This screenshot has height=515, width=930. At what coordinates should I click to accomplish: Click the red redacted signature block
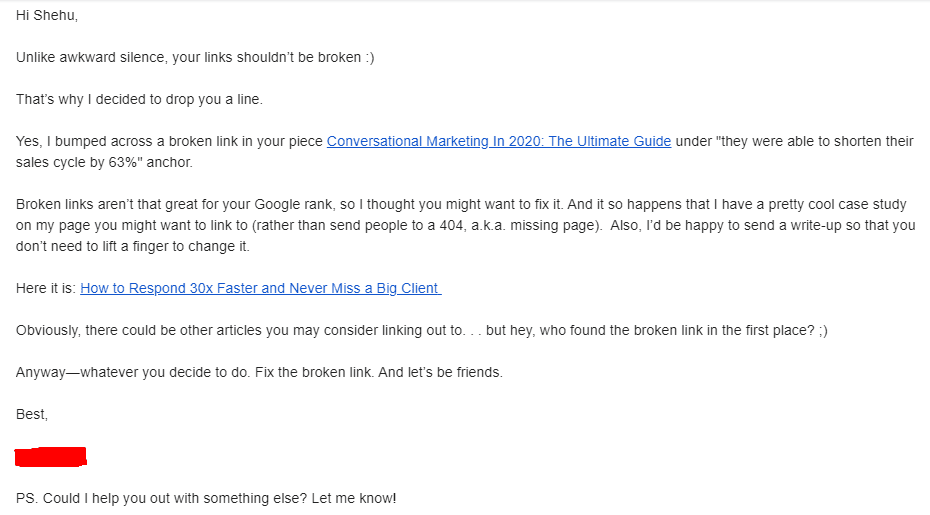pos(51,457)
